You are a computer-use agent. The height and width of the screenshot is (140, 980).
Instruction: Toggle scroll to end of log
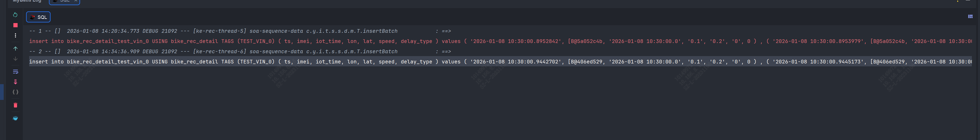(x=15, y=82)
